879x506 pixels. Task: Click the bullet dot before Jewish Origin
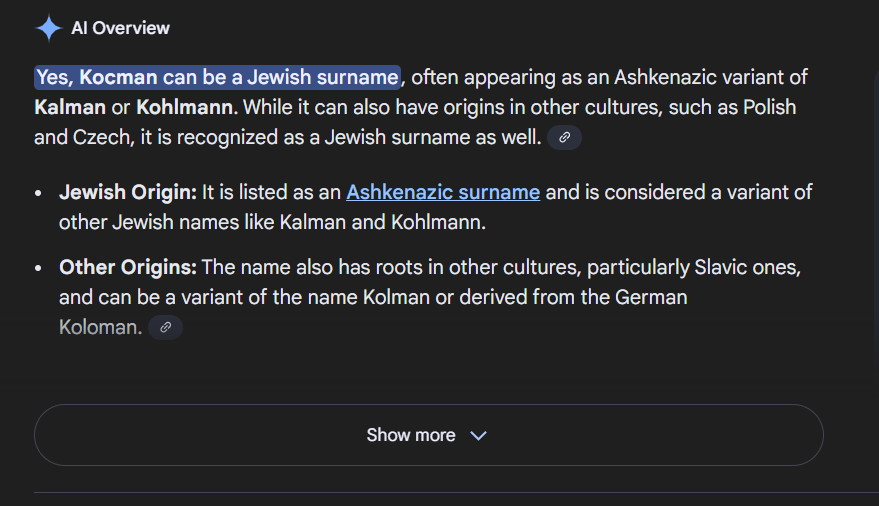(38, 193)
